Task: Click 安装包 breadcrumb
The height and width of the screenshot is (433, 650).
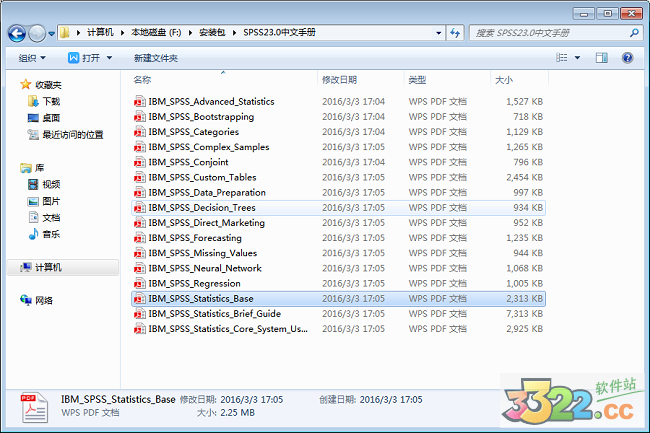Action: tap(212, 32)
